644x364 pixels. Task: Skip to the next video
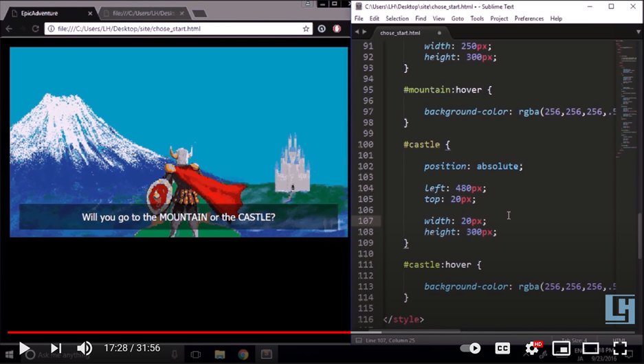point(56,348)
